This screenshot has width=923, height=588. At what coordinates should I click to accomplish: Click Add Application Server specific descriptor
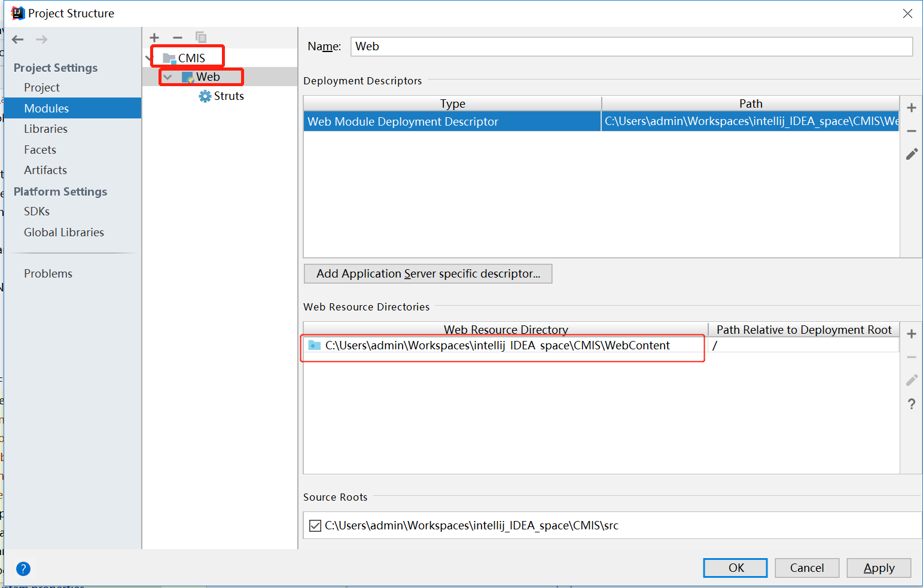(x=428, y=273)
